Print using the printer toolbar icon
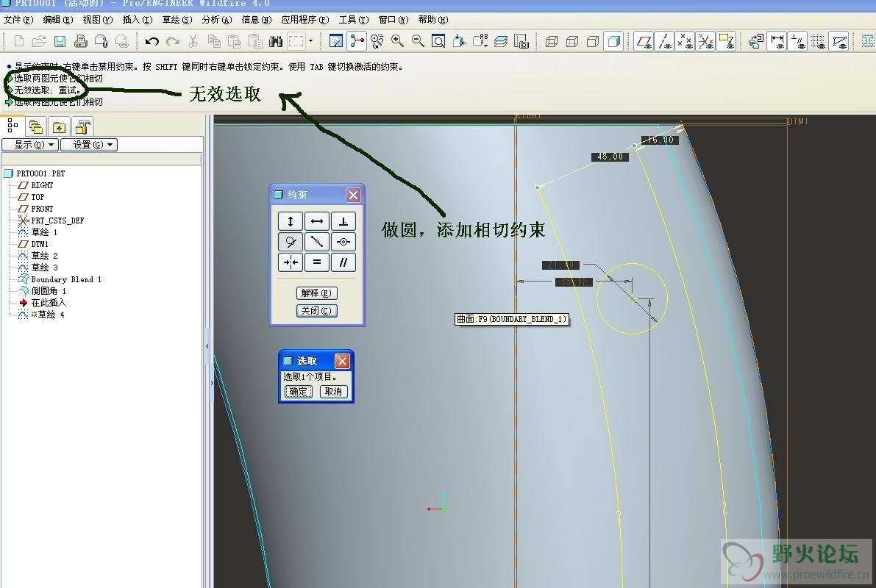Screen dimensions: 876x588 point(80,40)
